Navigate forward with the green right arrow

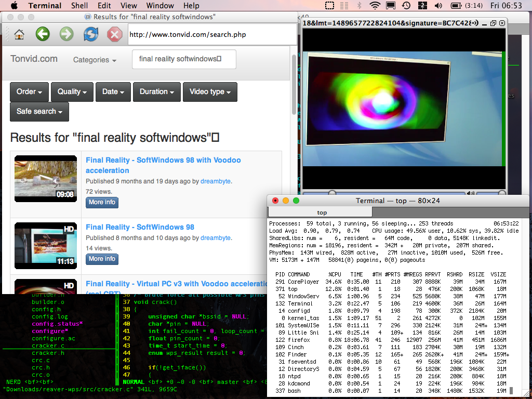[x=66, y=34]
